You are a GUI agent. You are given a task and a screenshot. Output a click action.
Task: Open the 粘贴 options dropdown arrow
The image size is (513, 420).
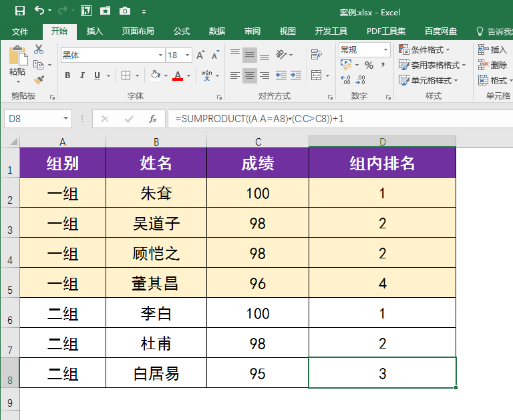18,81
